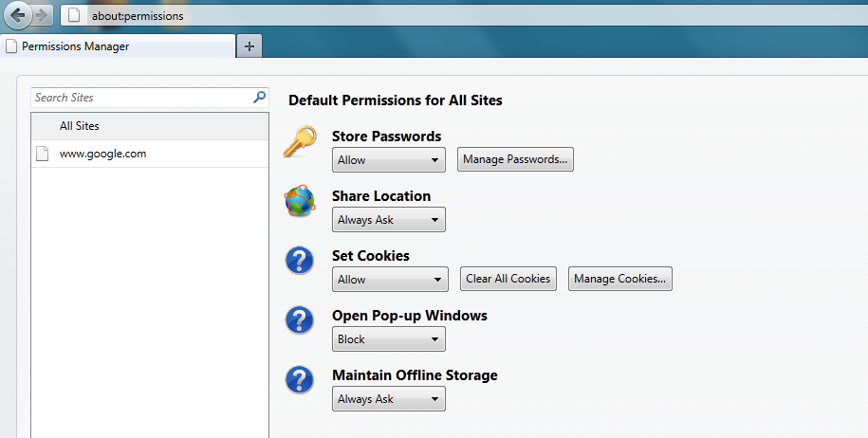Expand the Share Location dropdown
Screen dimensions: 868x438
click(389, 220)
